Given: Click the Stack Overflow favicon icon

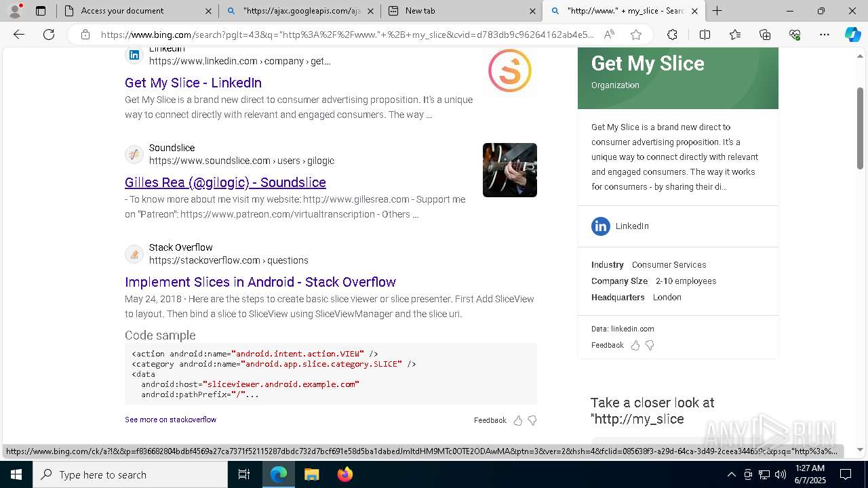Looking at the screenshot, I should coord(134,254).
